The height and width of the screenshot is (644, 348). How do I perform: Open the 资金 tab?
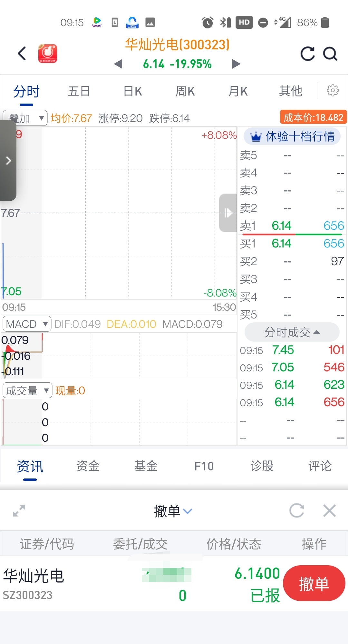(88, 466)
